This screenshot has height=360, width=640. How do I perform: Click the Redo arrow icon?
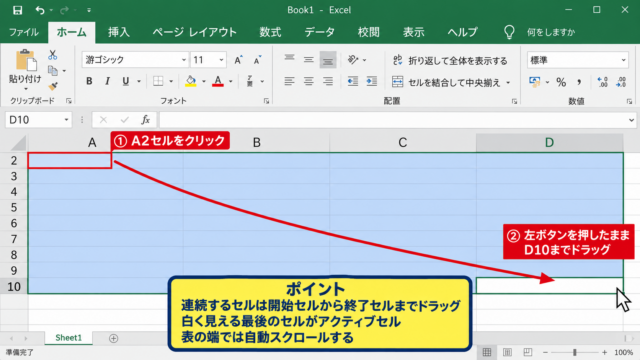pos(64,10)
